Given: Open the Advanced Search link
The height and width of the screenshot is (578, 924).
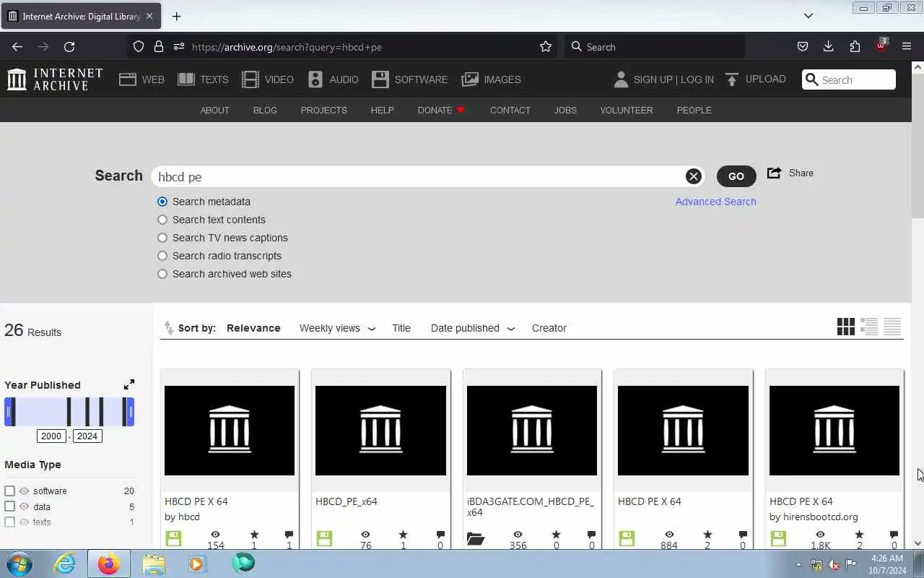Looking at the screenshot, I should pyautogui.click(x=716, y=202).
